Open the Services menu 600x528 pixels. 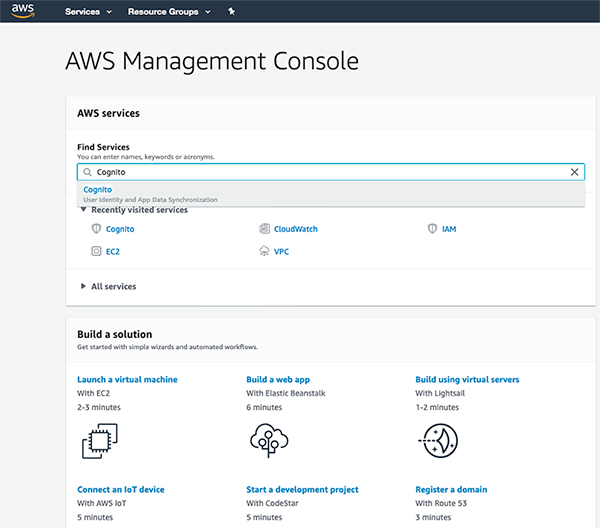point(88,12)
